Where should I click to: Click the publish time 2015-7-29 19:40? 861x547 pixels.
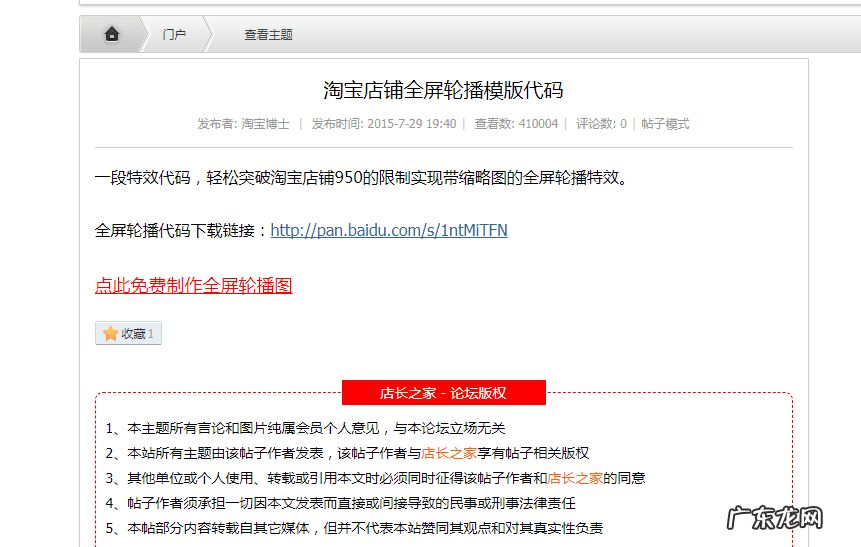coord(412,124)
